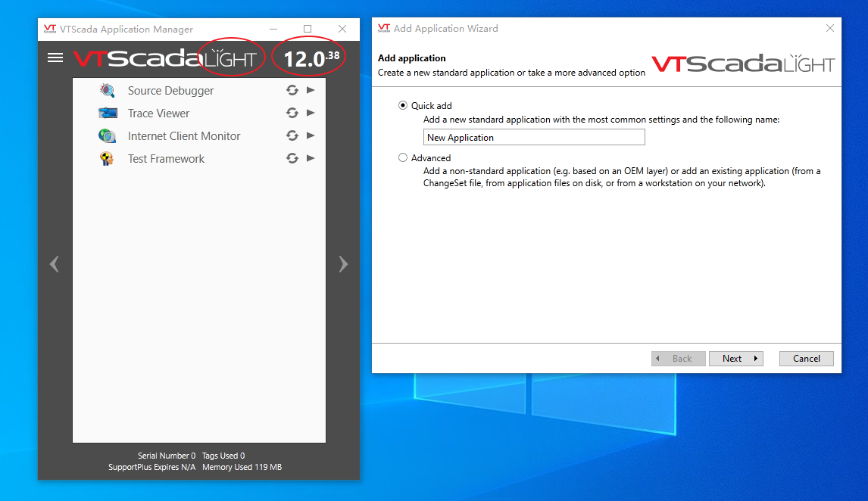Close the VTScada Application Manager window
Viewport: 868px width, 501px height.
tap(342, 29)
